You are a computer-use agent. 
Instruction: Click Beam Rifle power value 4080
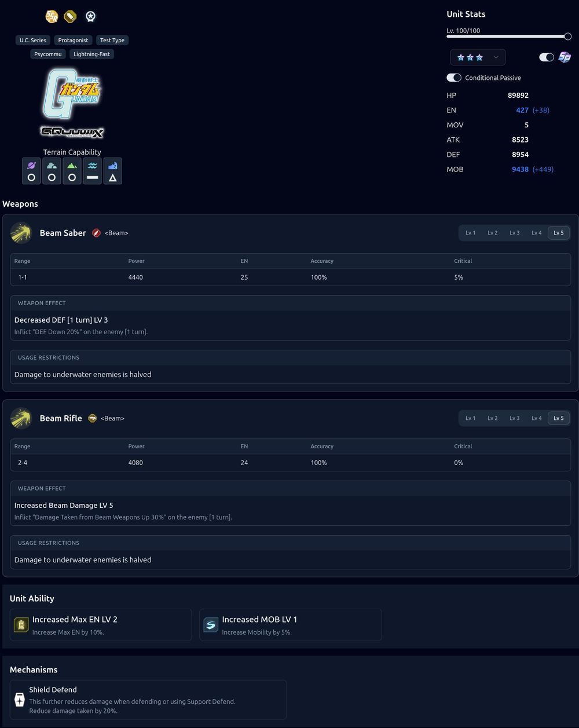(x=135, y=463)
